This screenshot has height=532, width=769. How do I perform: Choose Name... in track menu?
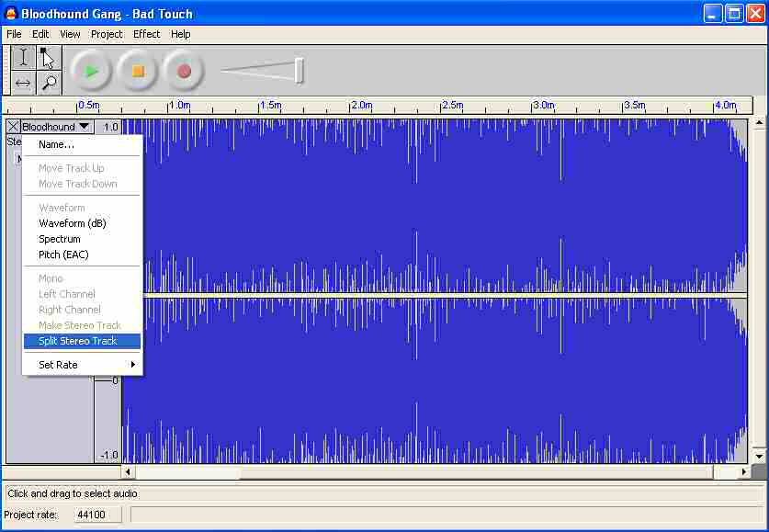(x=83, y=144)
